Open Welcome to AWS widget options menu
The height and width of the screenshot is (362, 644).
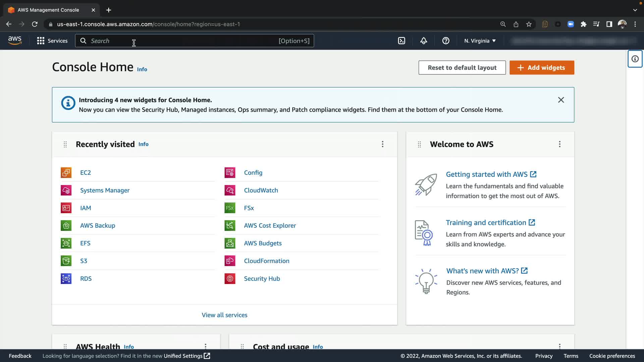coord(559,144)
